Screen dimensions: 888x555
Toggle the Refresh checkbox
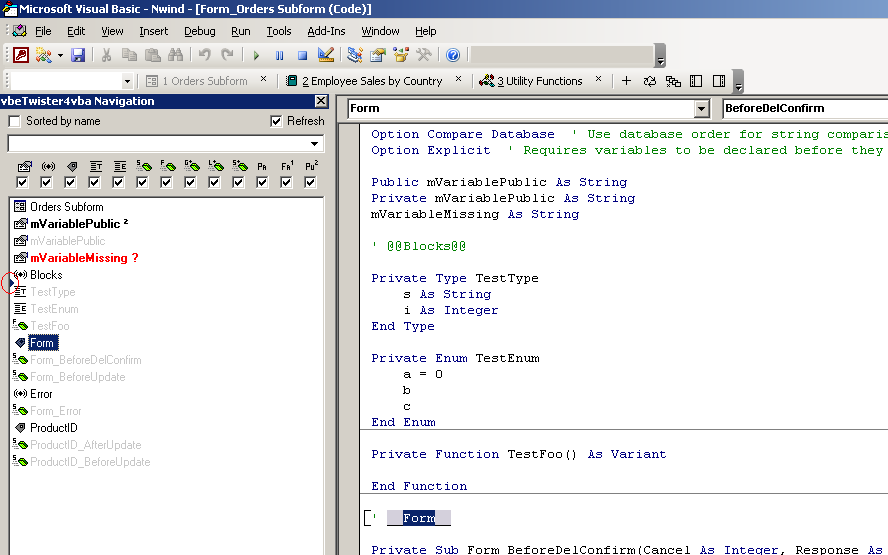tap(276, 121)
